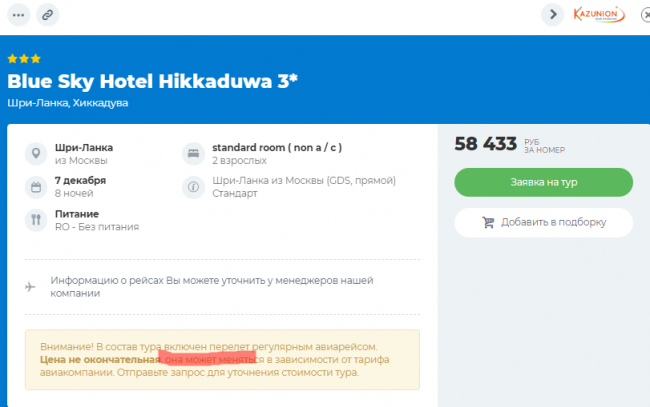Click the info icon beside GDS flight details
Viewport: 650px width, 407px height.
click(x=192, y=187)
